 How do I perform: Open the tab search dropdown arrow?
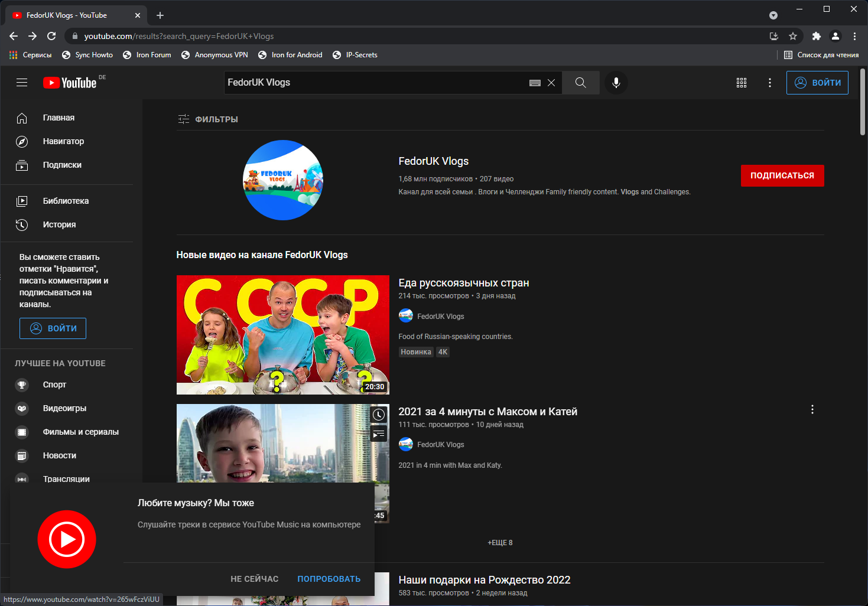773,15
